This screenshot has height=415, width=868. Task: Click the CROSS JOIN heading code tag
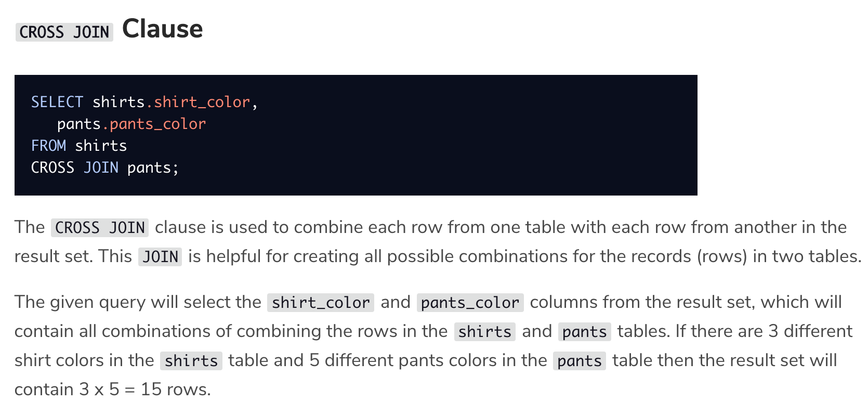coord(64,32)
